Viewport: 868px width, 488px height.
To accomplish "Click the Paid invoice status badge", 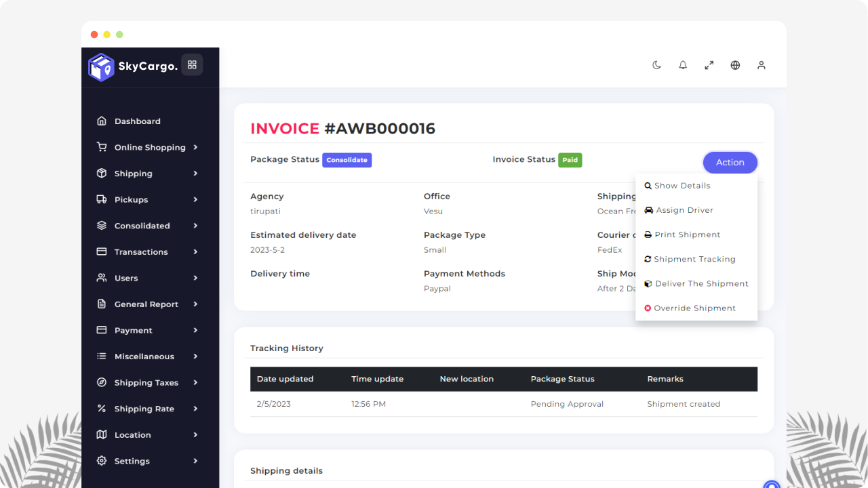I will 570,160.
